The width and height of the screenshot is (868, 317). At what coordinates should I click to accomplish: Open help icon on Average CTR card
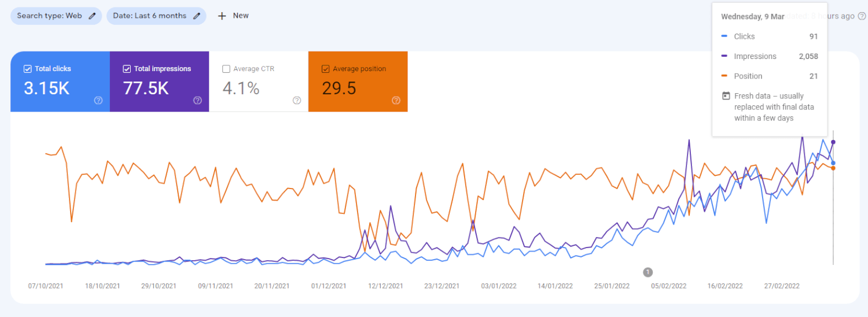(x=297, y=100)
